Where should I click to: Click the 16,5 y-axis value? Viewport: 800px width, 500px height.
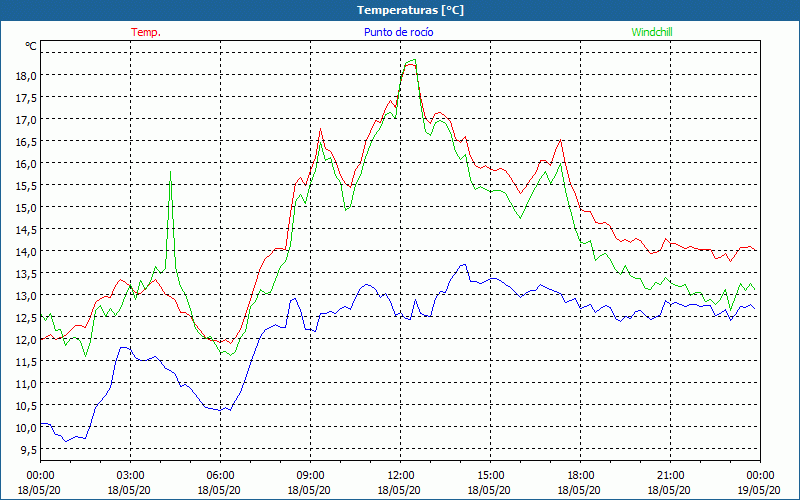pos(26,141)
